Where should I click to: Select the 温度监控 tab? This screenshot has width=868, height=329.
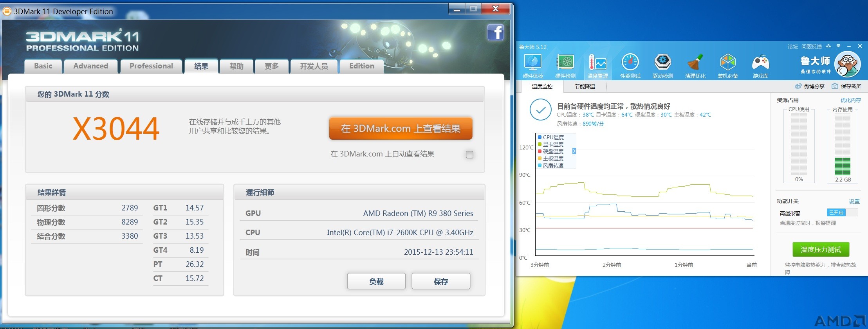[x=542, y=86]
